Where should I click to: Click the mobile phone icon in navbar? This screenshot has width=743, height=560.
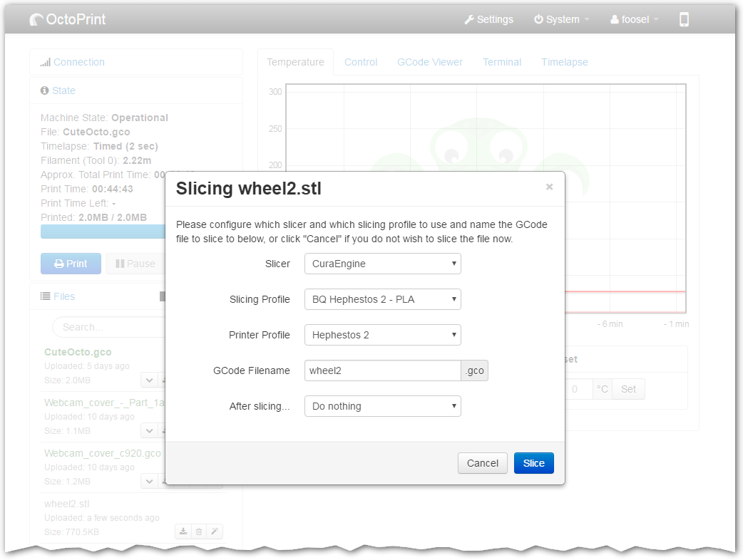coord(684,19)
